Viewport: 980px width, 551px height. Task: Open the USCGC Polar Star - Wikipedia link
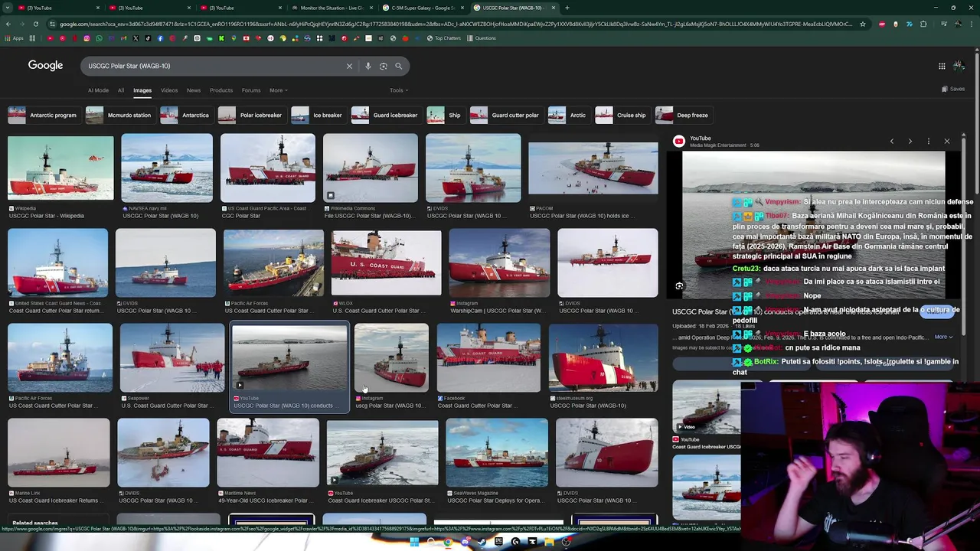[47, 216]
